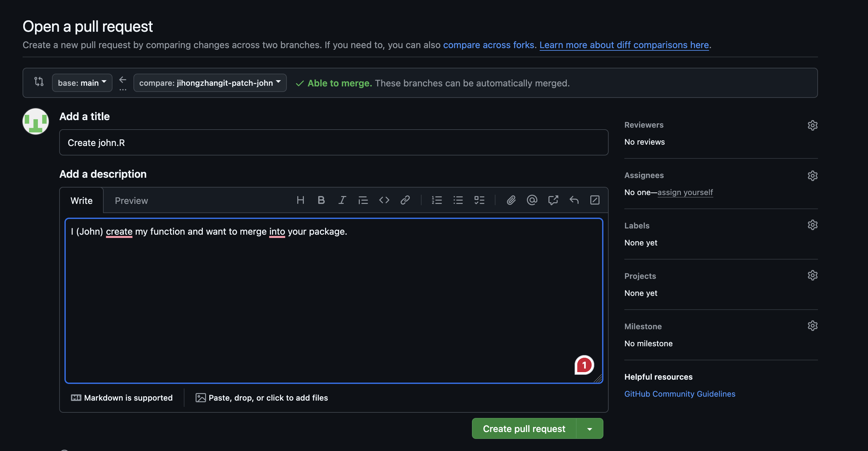Click the 'Milestone' sidebar heading
Image resolution: width=868 pixels, height=451 pixels.
pos(643,327)
